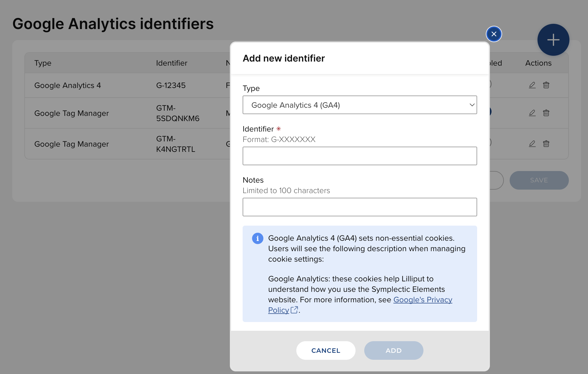This screenshot has width=588, height=374.
Task: Edit the GTM-5SDQNKM6 row
Action: tap(532, 113)
